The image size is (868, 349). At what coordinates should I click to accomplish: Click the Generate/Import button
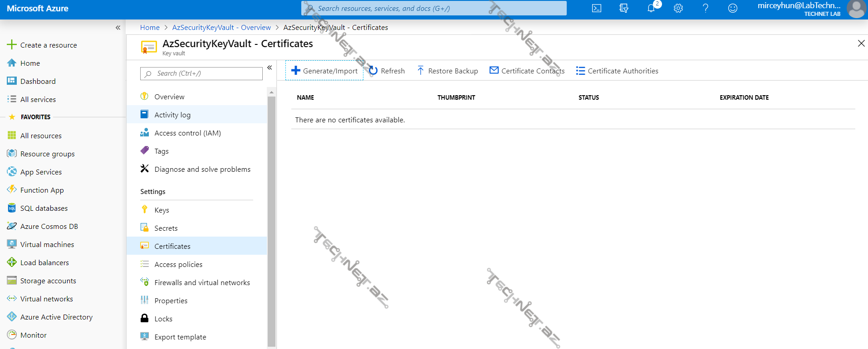coord(324,71)
